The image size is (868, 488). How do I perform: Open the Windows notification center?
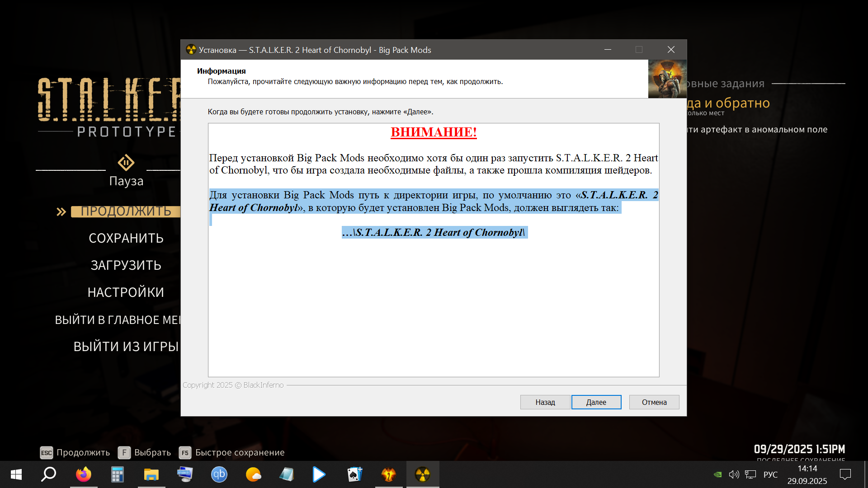[x=845, y=474]
